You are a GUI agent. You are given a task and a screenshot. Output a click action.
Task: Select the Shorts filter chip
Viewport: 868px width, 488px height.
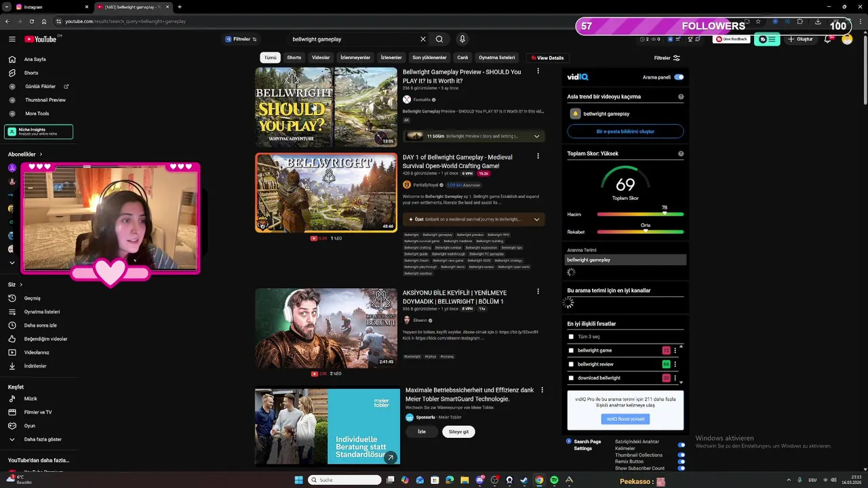point(294,58)
